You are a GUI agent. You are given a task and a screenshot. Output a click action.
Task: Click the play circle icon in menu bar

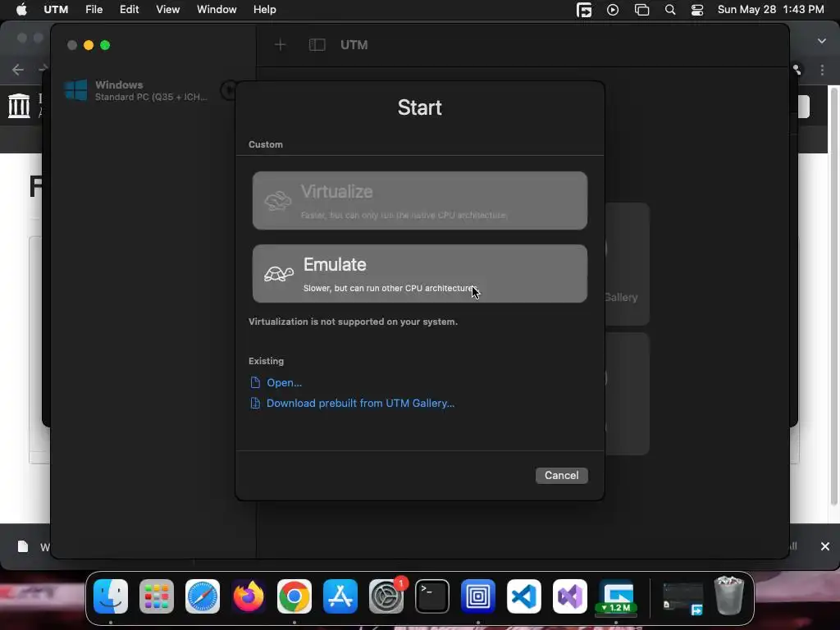click(x=613, y=10)
